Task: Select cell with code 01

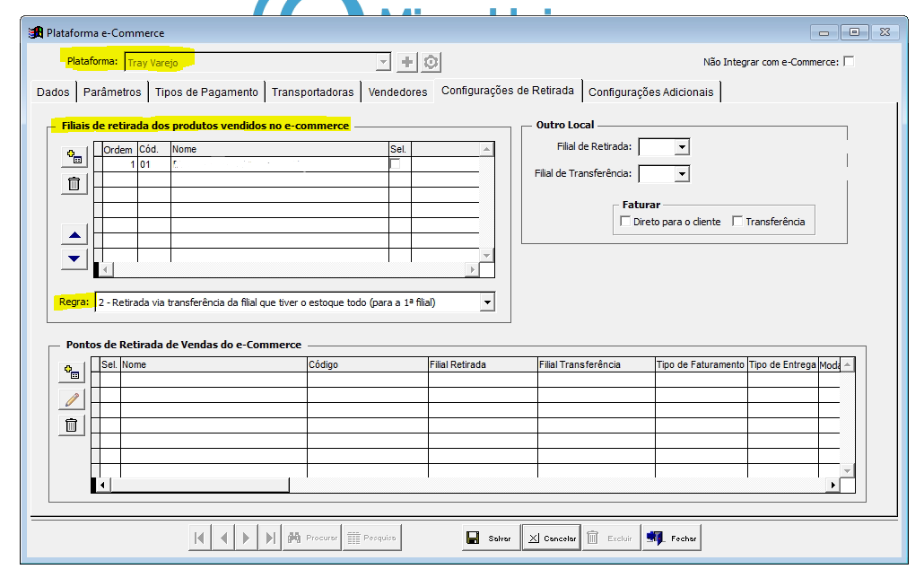Action: [154, 164]
